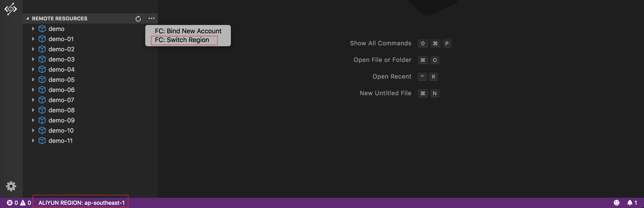Expand the demo-05 service tree item
Image resolution: width=644 pixels, height=208 pixels.
[34, 80]
